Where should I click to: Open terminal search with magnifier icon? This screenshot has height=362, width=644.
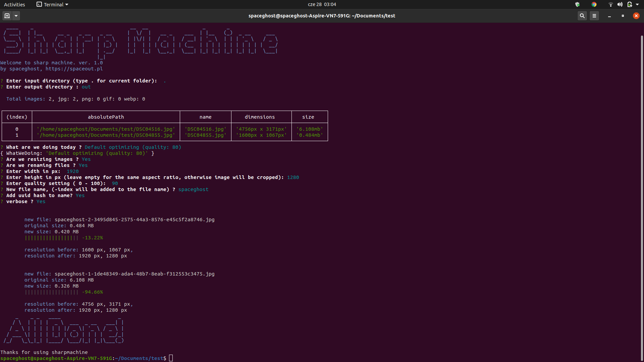582,16
